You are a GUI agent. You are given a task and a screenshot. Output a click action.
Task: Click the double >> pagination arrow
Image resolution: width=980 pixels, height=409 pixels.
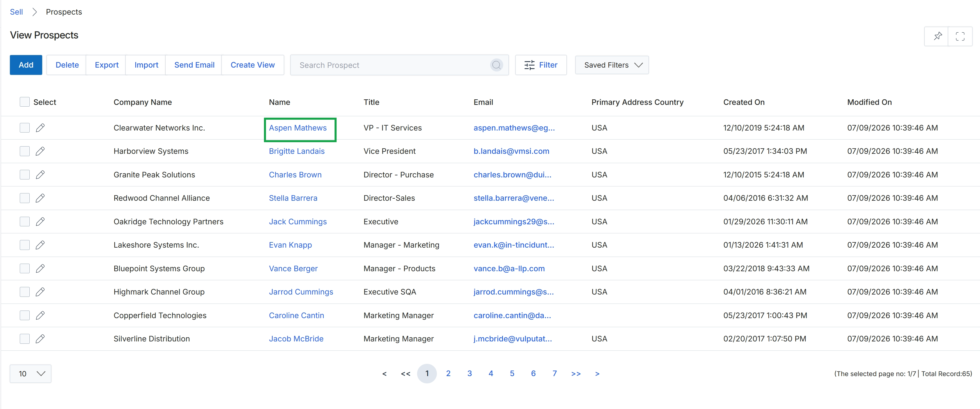(576, 373)
